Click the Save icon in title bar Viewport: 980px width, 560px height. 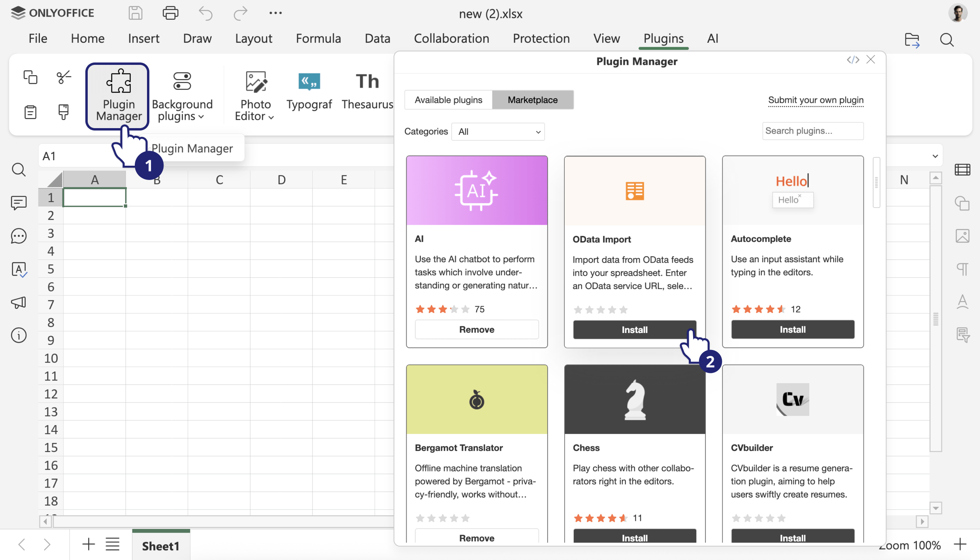point(135,13)
